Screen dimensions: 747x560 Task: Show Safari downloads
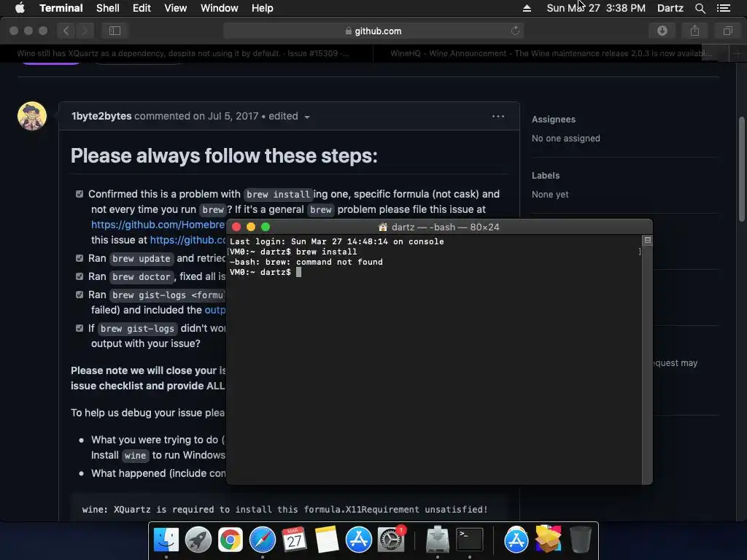pyautogui.click(x=662, y=31)
